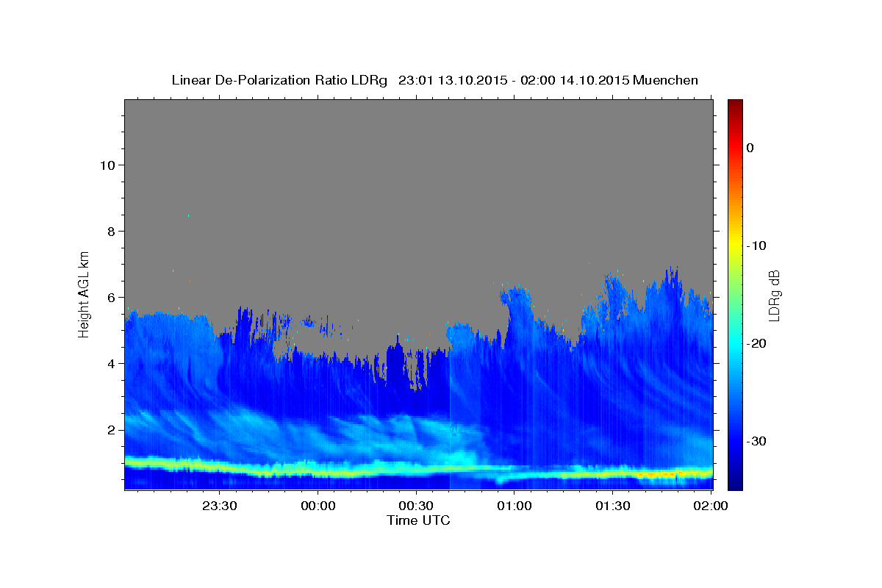Click the 'Time UTC' axis label
Viewport: 882px width, 588px height.
(x=418, y=520)
